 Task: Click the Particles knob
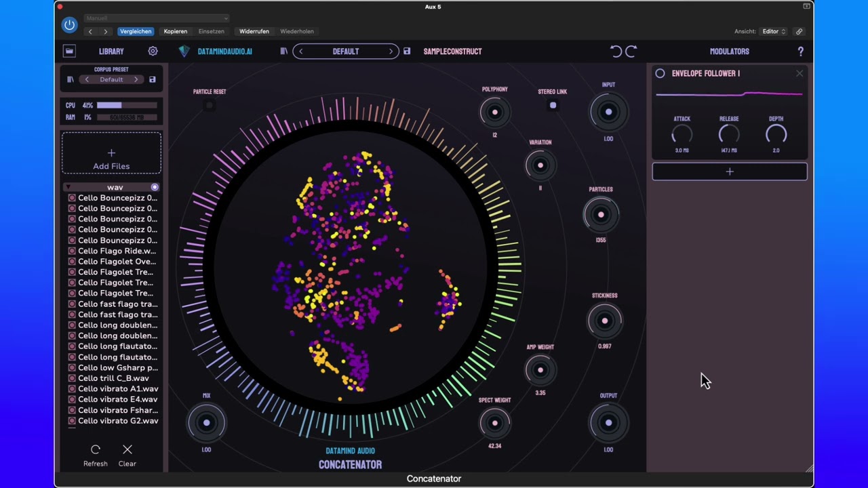tap(601, 215)
